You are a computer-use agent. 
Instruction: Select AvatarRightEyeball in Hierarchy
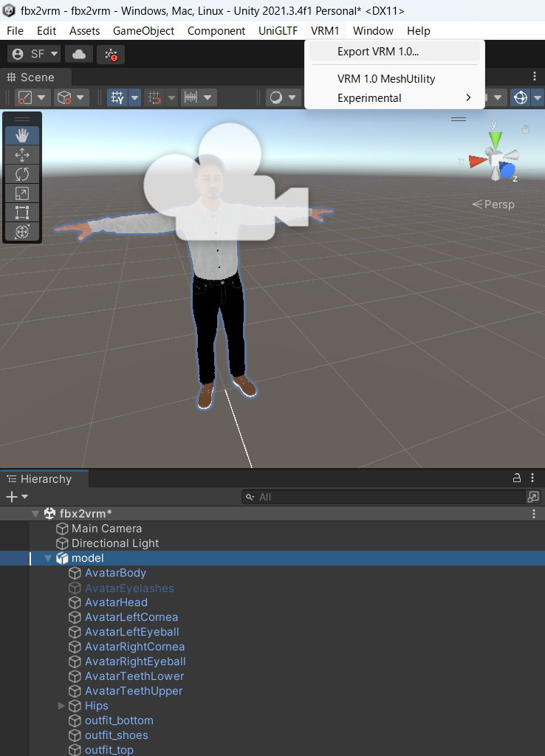(135, 661)
